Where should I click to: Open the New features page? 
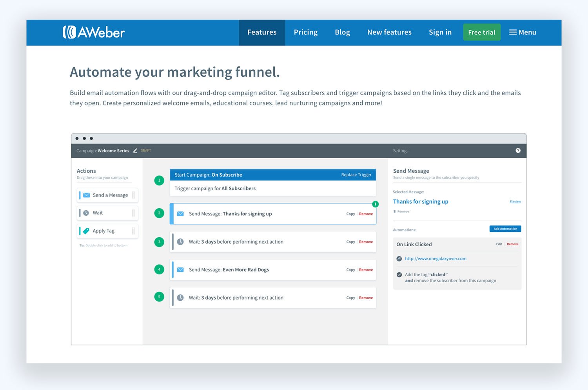click(389, 32)
